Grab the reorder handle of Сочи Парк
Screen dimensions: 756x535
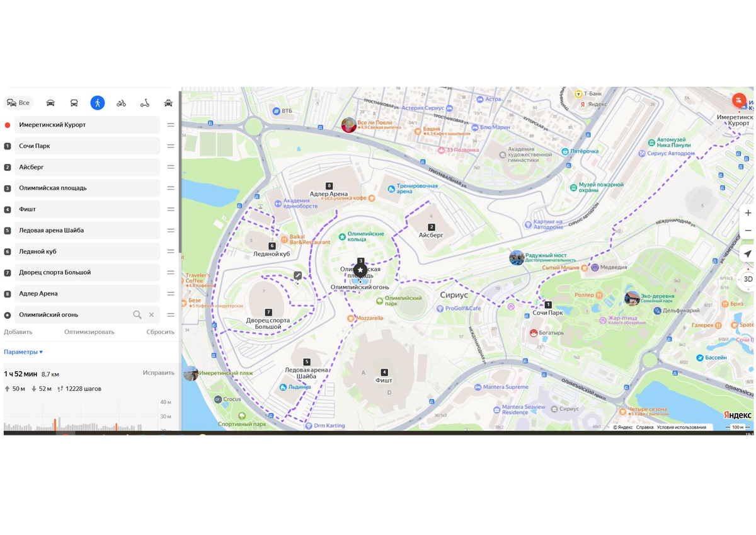click(x=171, y=146)
